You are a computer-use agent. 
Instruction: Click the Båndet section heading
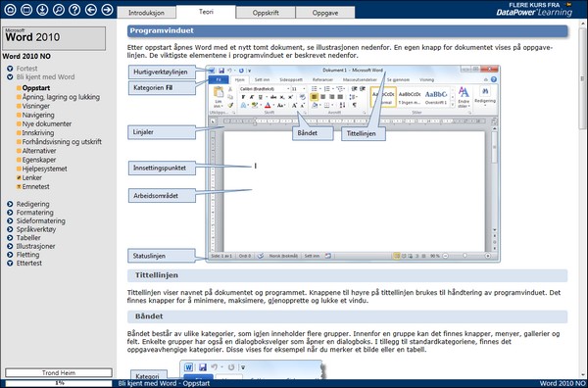347,316
